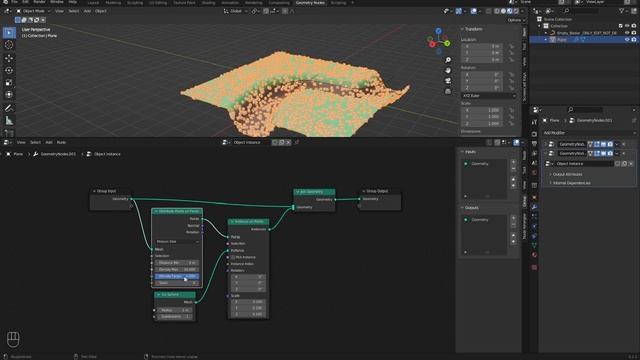Click the outliner search field
This screenshot has width=640, height=360.
point(581,11)
